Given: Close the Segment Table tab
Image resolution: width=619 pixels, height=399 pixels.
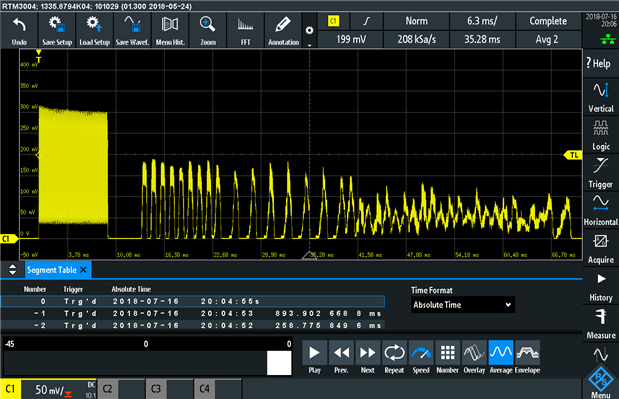Looking at the screenshot, I should 83,270.
